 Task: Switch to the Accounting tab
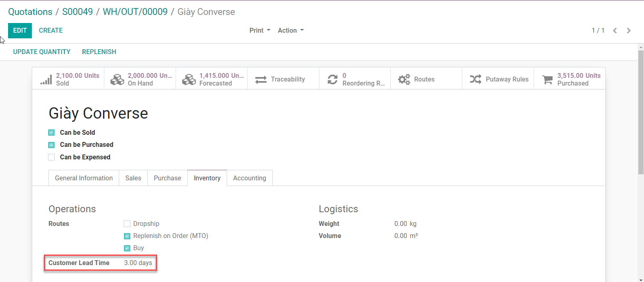click(x=249, y=178)
